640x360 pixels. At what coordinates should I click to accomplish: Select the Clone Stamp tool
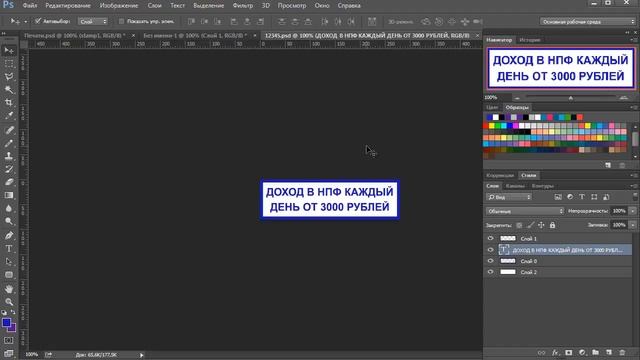[9, 156]
